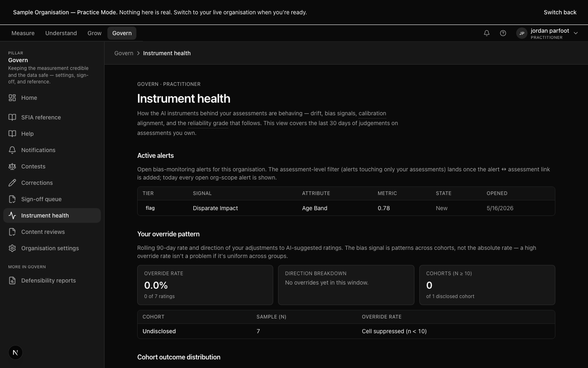Switch to the Measure tab
This screenshot has width=588, height=368.
coord(23,33)
